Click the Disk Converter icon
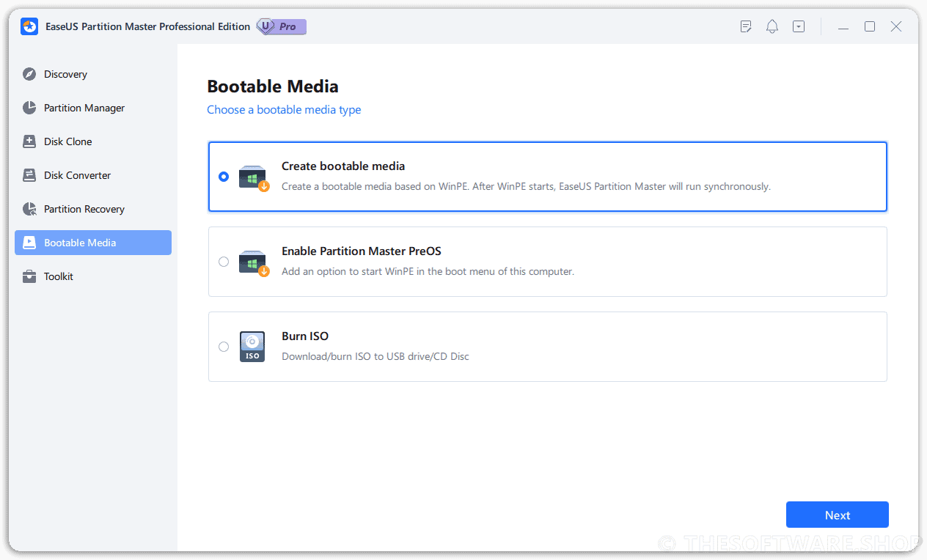The height and width of the screenshot is (560, 927). coord(29,175)
